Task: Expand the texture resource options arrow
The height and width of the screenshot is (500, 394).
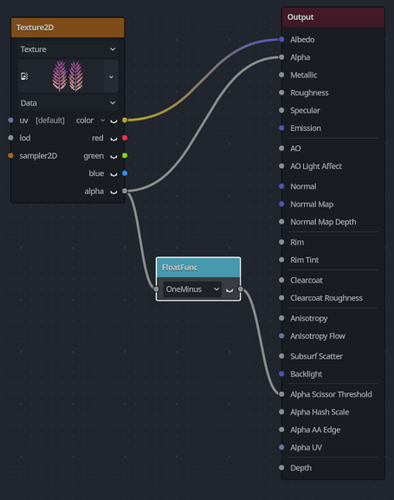Action: (111, 77)
